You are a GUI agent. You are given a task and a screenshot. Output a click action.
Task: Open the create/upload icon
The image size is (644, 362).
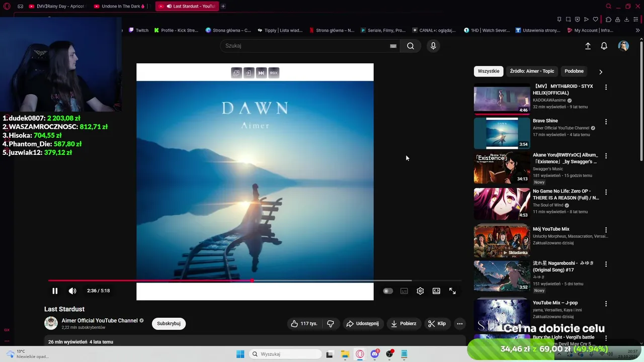588,46
